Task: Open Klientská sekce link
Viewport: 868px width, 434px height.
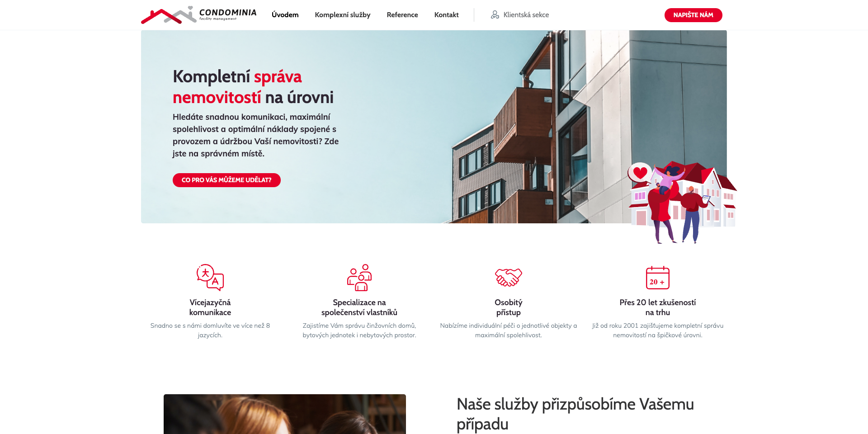Action: [520, 15]
